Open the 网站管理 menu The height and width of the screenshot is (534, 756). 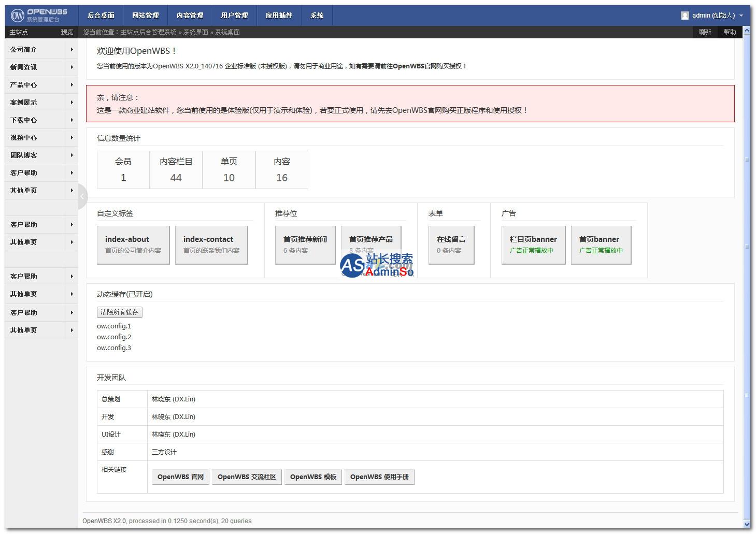[146, 16]
